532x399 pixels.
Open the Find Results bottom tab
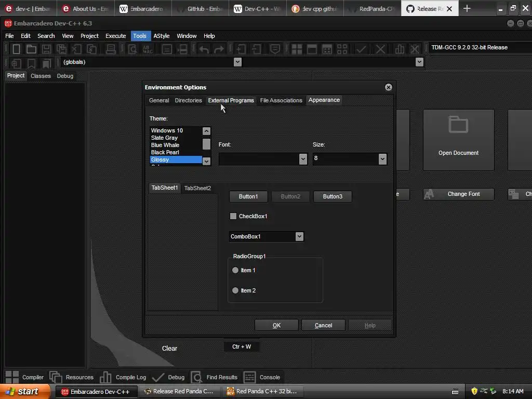(215, 377)
